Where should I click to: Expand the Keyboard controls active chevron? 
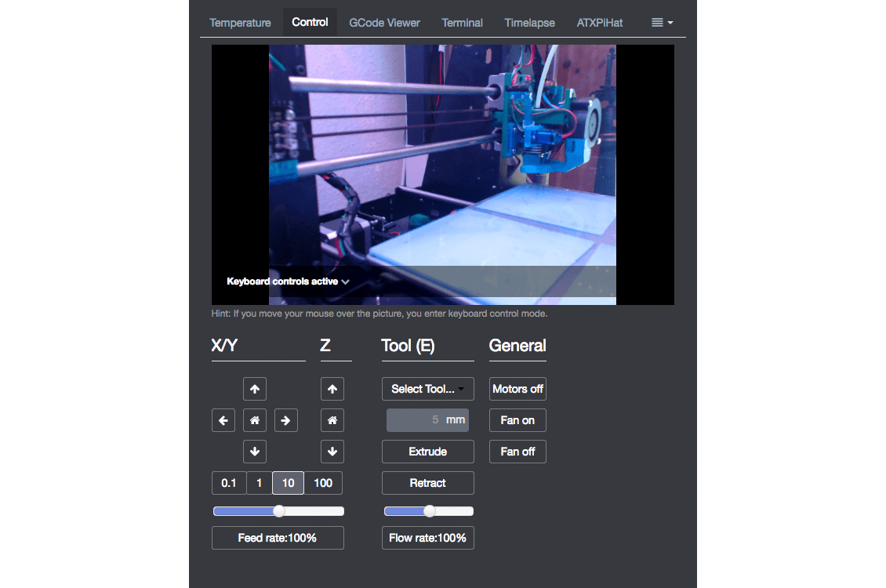(346, 281)
